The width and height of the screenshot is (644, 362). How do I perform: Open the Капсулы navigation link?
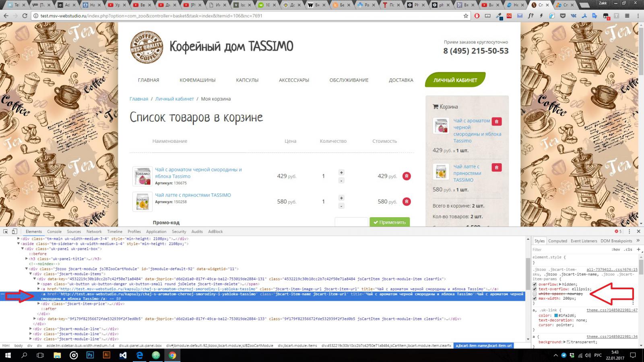tap(247, 80)
